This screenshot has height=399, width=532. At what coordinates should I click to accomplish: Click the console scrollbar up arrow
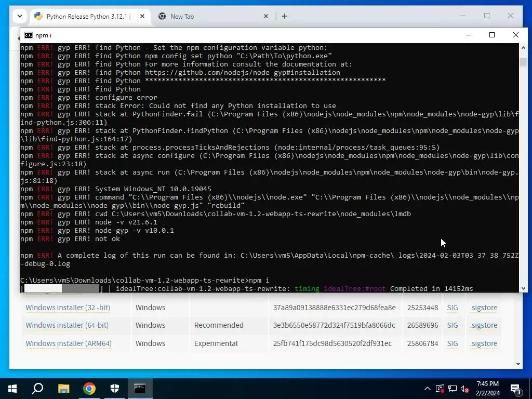(x=523, y=48)
